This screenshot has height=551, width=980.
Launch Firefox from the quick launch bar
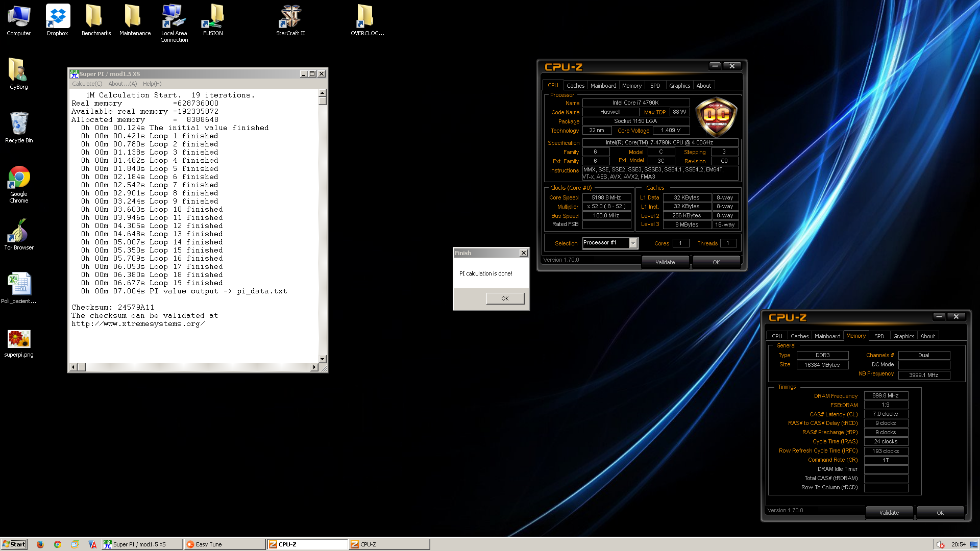tap(40, 544)
